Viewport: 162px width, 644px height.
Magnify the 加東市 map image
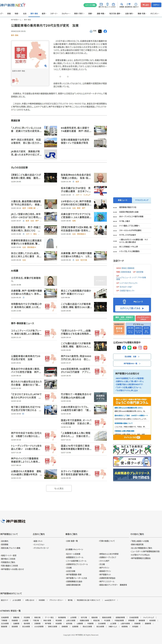pyautogui.click(x=46, y=66)
